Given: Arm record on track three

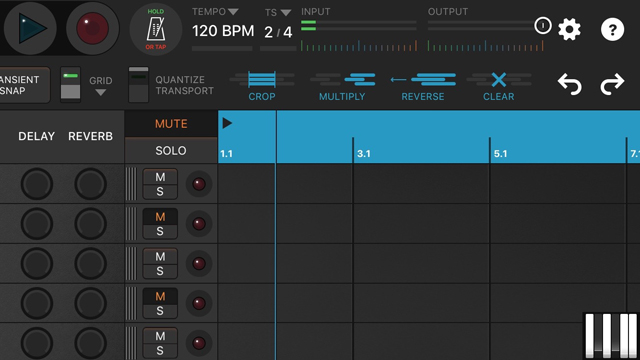Looking at the screenshot, I should point(199,264).
